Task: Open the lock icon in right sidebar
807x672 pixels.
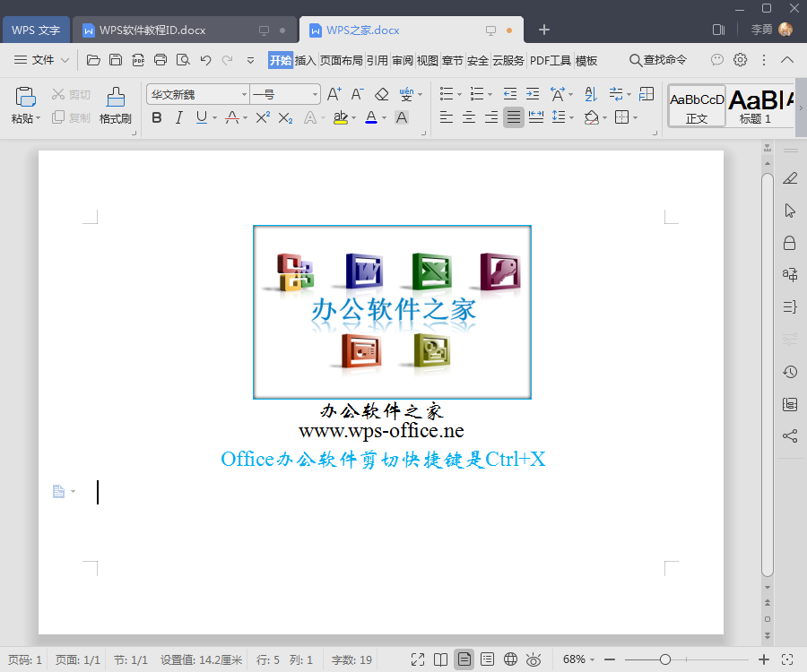Action: coord(789,243)
